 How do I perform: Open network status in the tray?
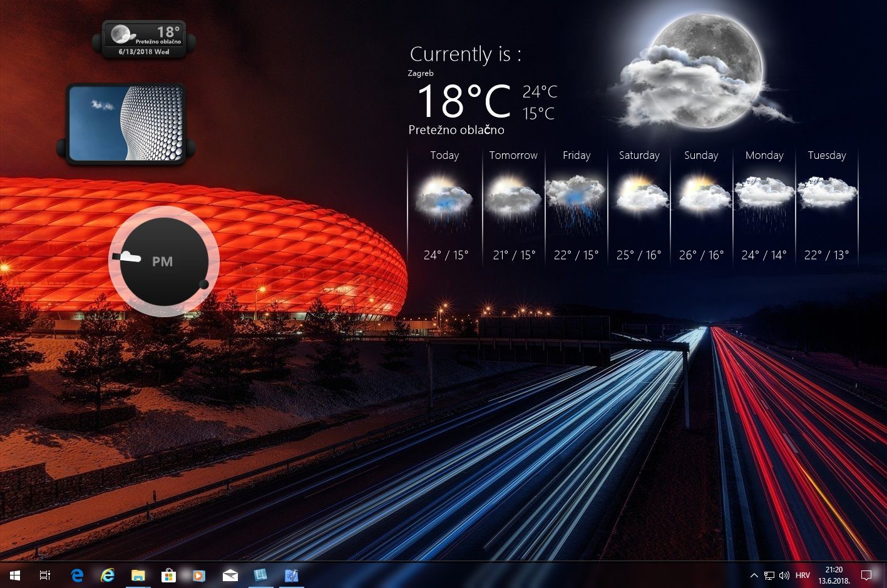point(769,575)
